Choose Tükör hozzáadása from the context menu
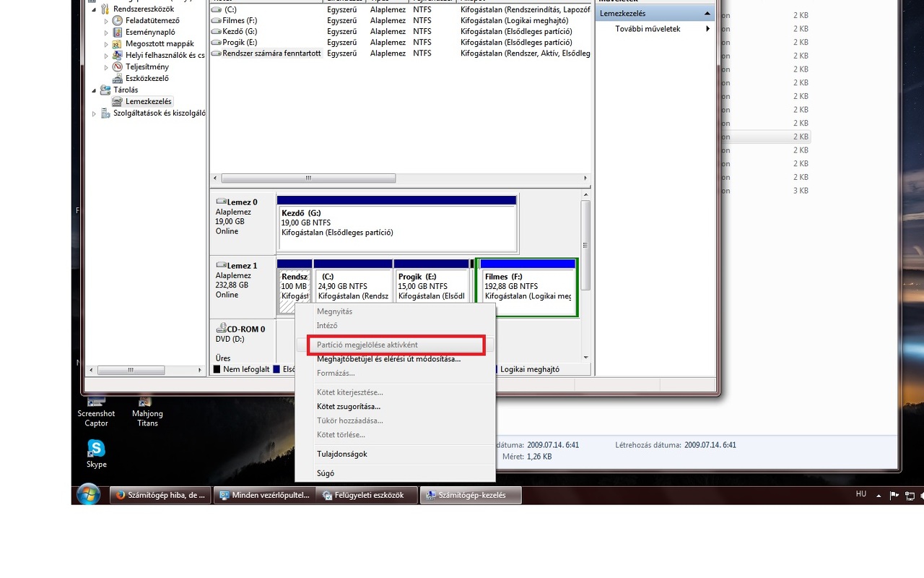 point(395,420)
